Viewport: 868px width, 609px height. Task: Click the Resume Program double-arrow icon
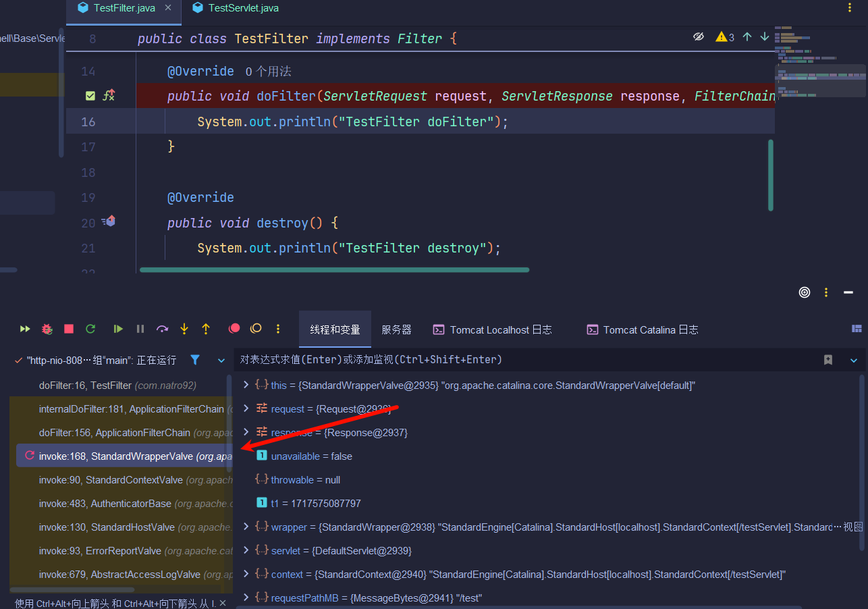25,329
